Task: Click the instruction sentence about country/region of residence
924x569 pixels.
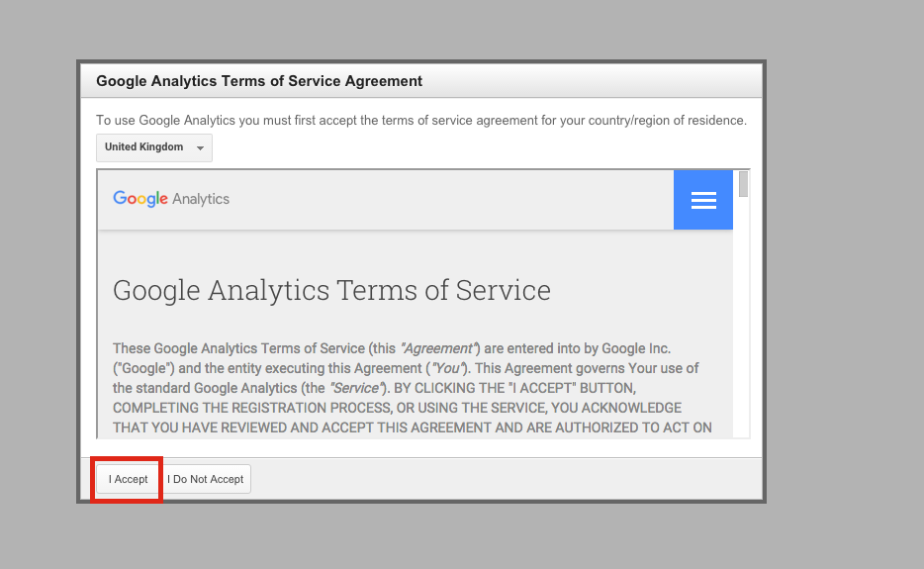Action: click(x=421, y=121)
